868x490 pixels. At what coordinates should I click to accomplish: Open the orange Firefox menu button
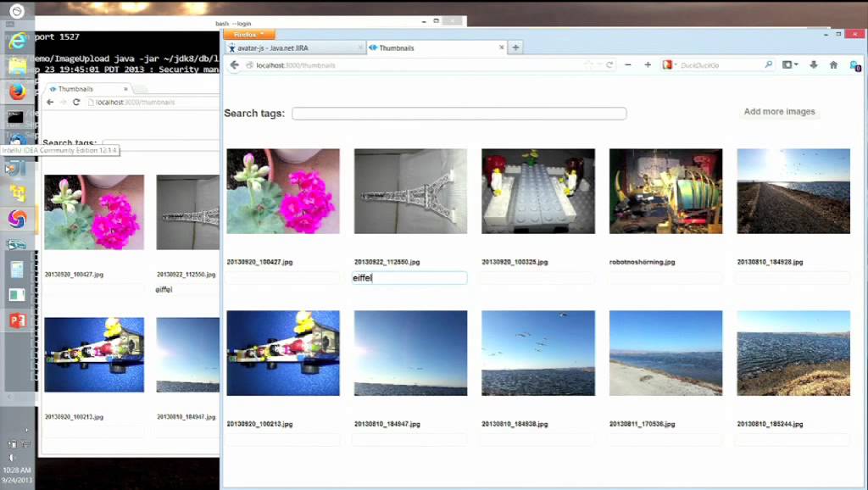(x=247, y=34)
